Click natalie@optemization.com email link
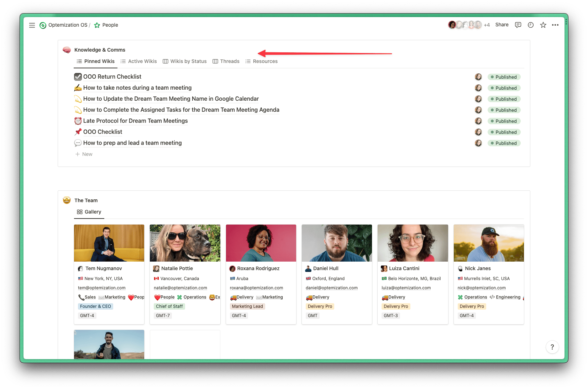The width and height of the screenshot is (588, 389). click(180, 288)
